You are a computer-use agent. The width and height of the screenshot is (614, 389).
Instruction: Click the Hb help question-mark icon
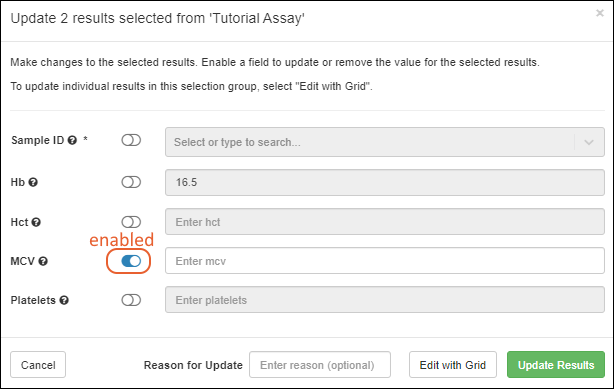(x=33, y=182)
